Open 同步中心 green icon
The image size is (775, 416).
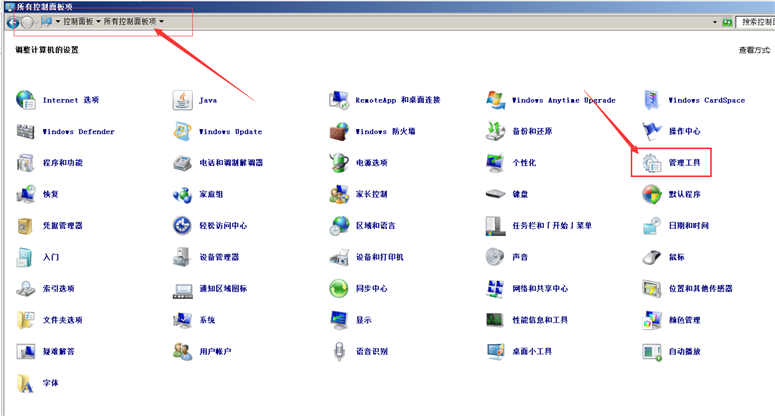[339, 288]
